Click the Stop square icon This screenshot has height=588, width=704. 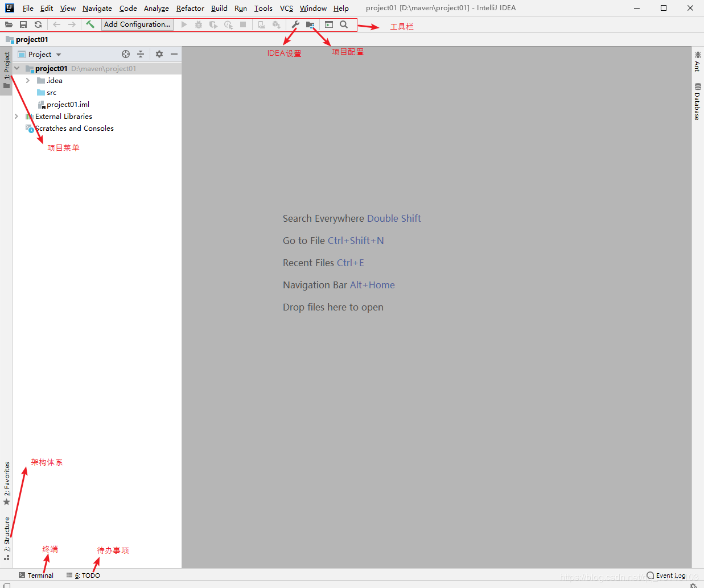pos(243,24)
